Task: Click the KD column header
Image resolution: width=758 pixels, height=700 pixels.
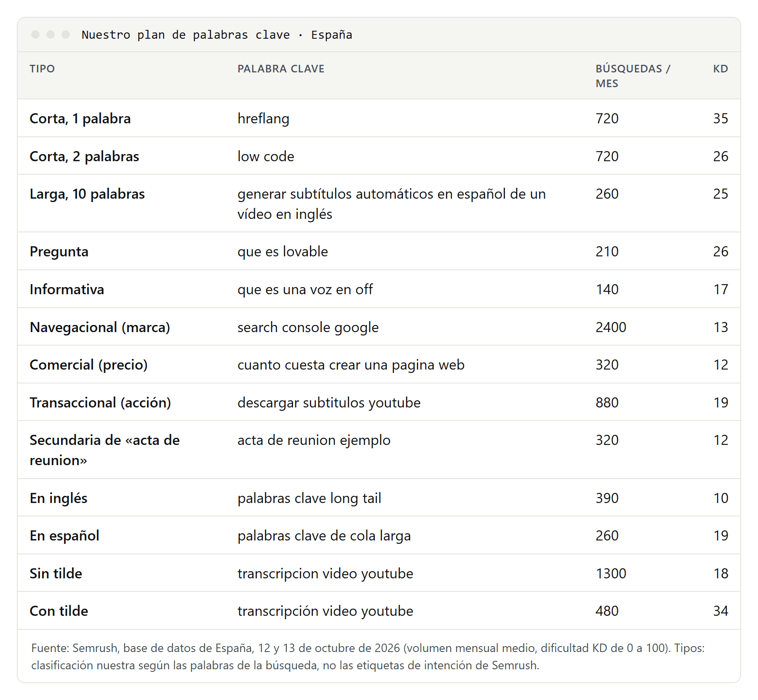Action: pos(721,69)
